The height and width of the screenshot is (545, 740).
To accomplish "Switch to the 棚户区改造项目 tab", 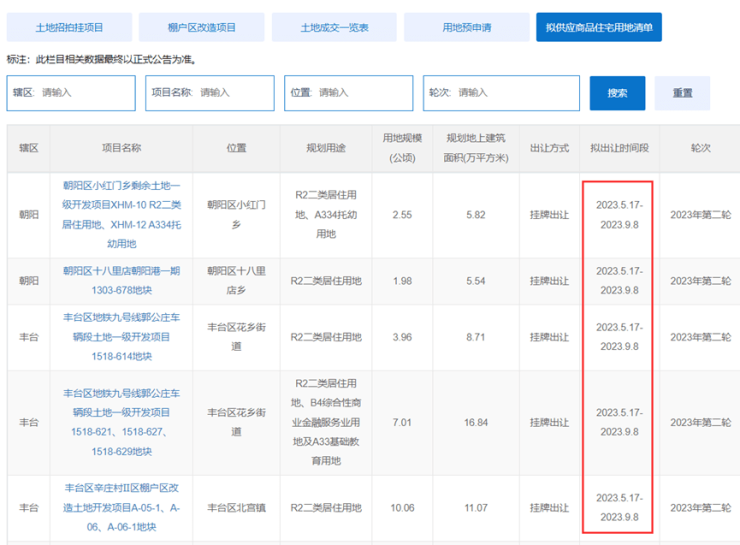I will (x=201, y=28).
